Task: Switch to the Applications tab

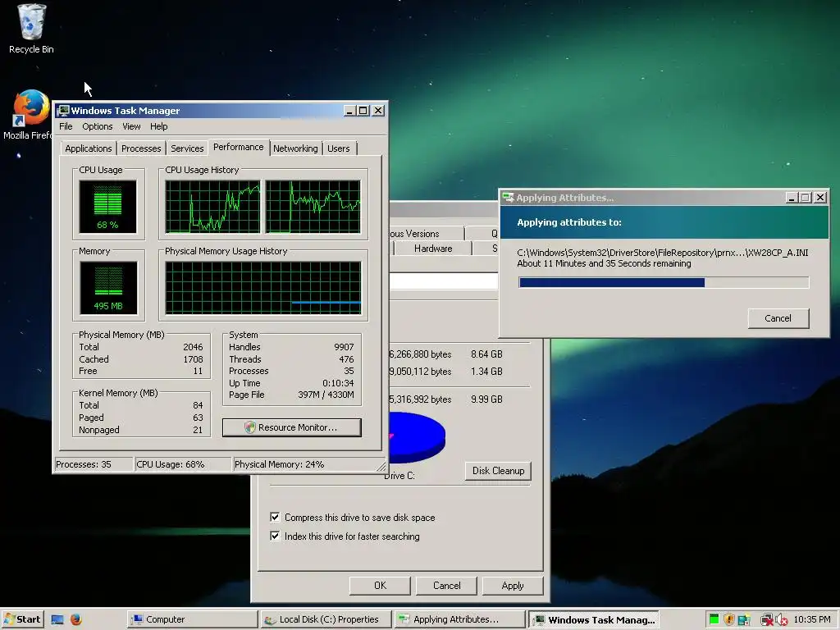Action: (89, 148)
